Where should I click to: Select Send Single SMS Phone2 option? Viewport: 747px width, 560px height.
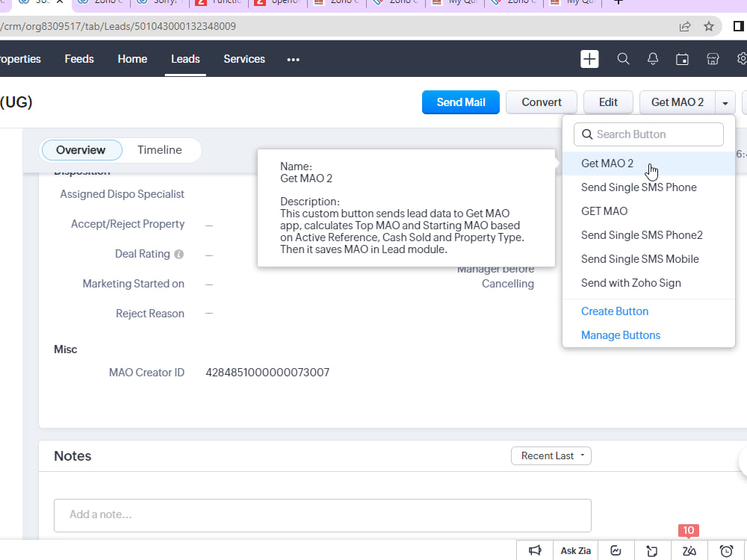click(x=648, y=234)
